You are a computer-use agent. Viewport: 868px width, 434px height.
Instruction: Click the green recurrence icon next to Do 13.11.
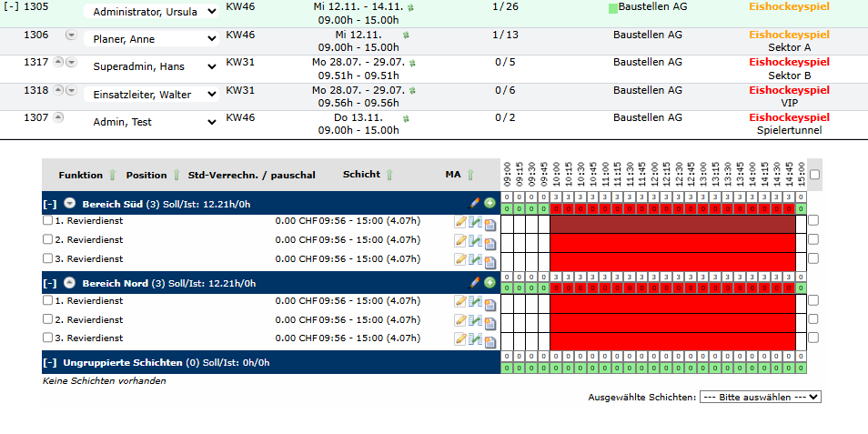[406, 118]
